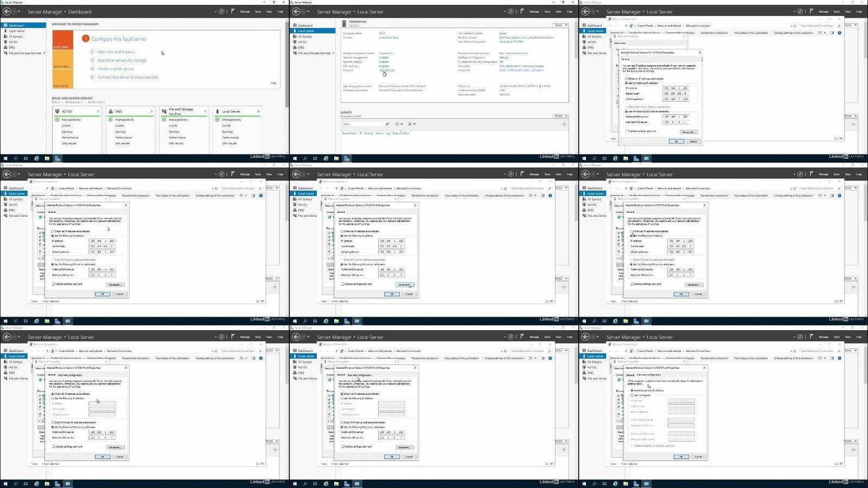Sort events by the Date and Time column

[401, 134]
